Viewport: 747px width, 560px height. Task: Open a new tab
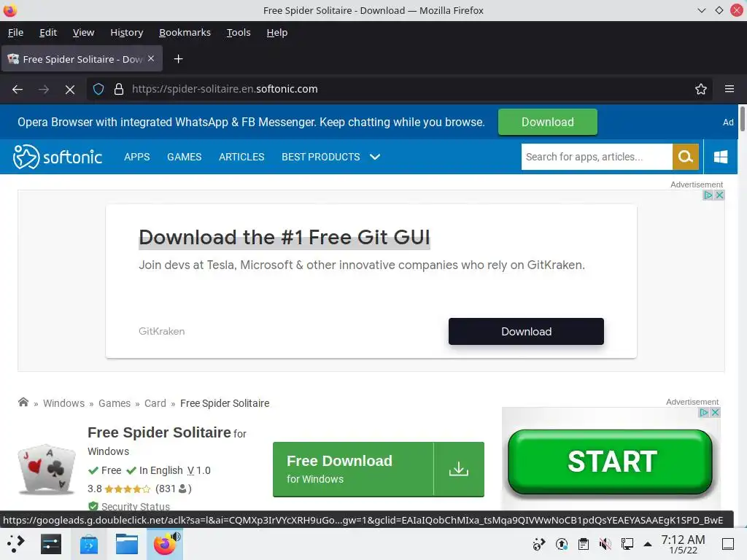click(x=178, y=59)
